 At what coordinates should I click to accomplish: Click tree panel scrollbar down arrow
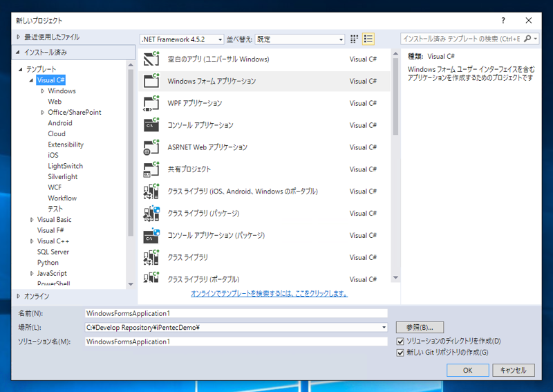pyautogui.click(x=131, y=284)
